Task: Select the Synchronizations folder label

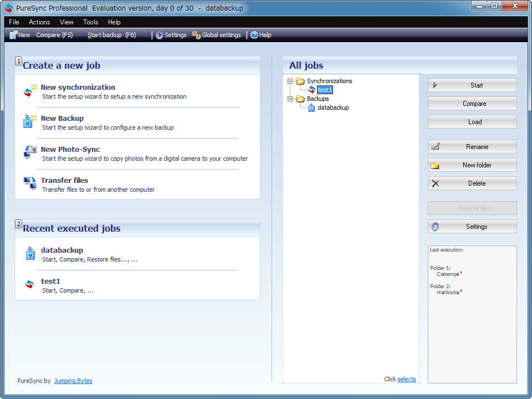Action: point(329,81)
